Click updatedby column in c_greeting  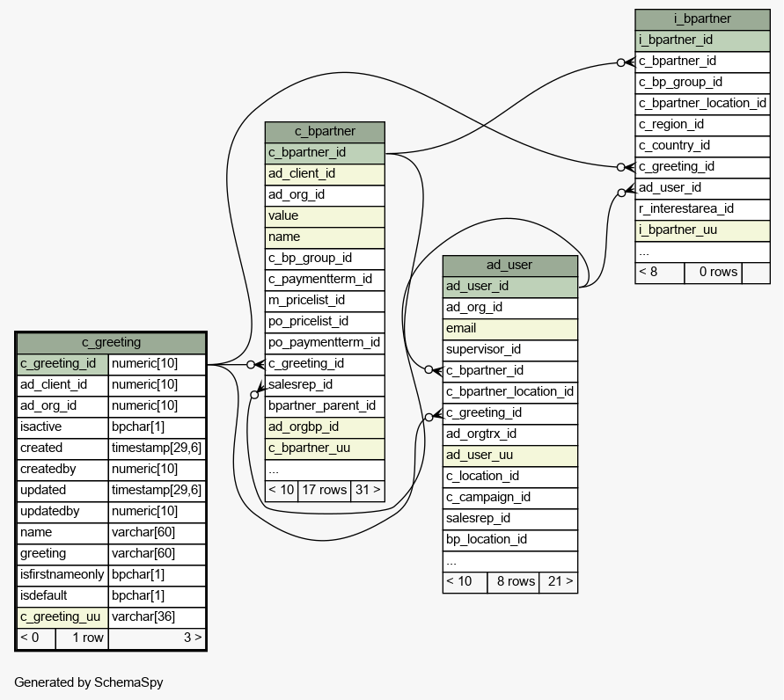click(x=62, y=512)
